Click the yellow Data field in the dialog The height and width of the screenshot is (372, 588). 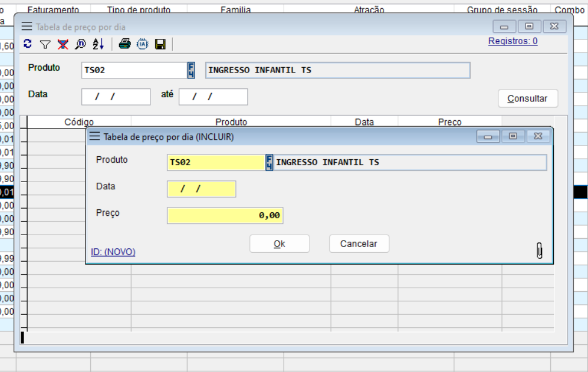201,189
